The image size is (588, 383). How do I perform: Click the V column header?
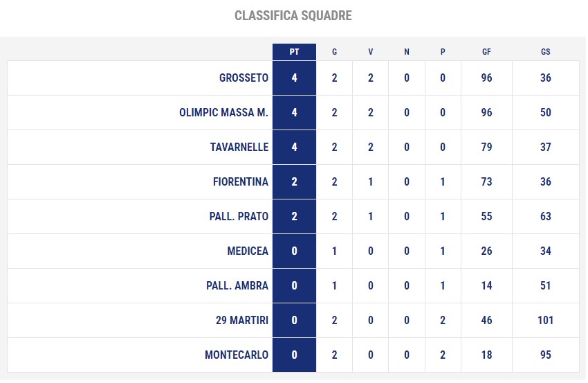[371, 52]
